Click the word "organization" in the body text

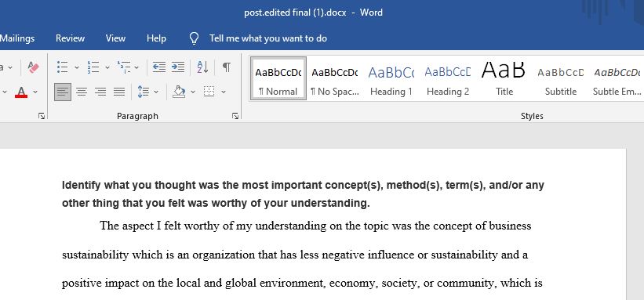pos(224,255)
